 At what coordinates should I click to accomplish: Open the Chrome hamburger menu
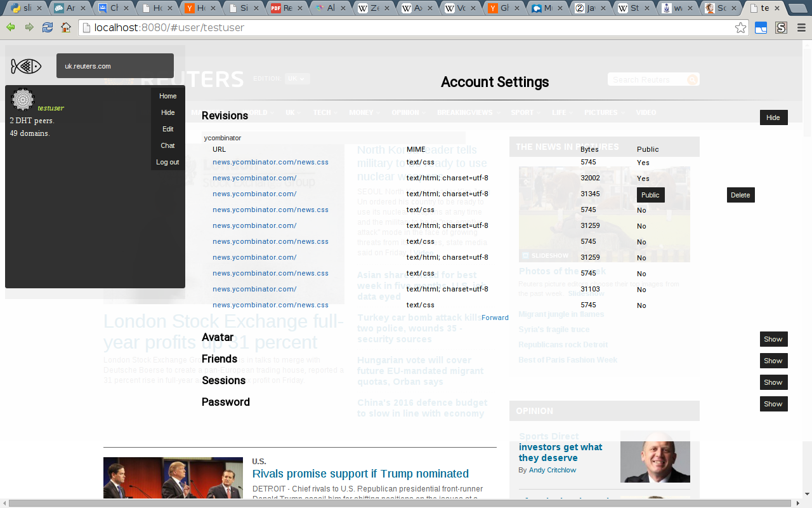801,27
